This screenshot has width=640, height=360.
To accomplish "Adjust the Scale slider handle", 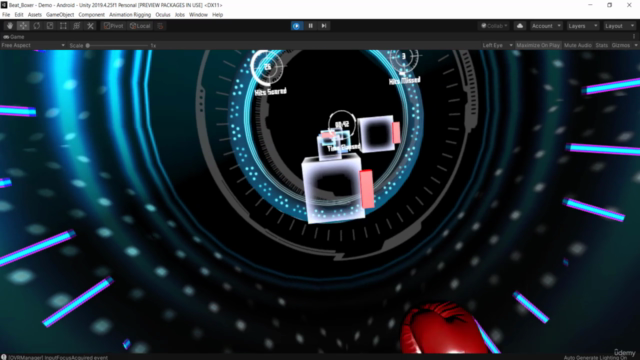I will (88, 45).
